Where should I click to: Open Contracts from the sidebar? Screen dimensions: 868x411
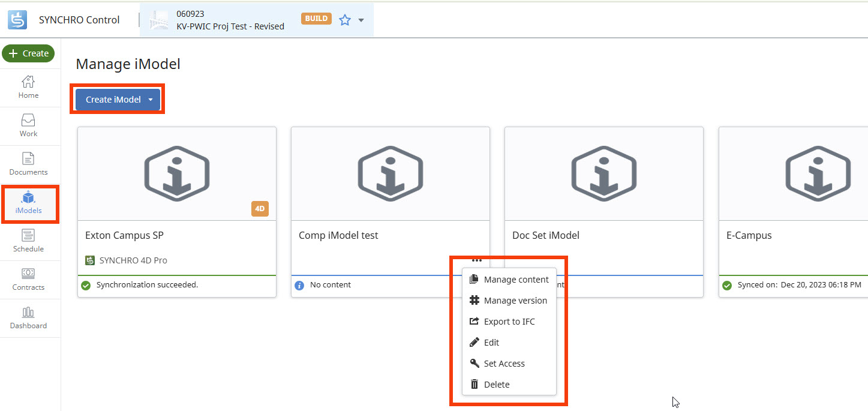28,280
